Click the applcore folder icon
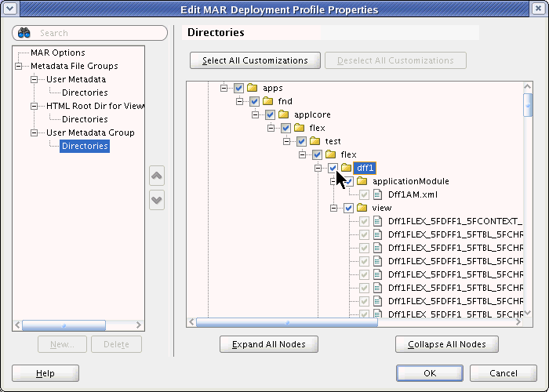 click(x=284, y=114)
